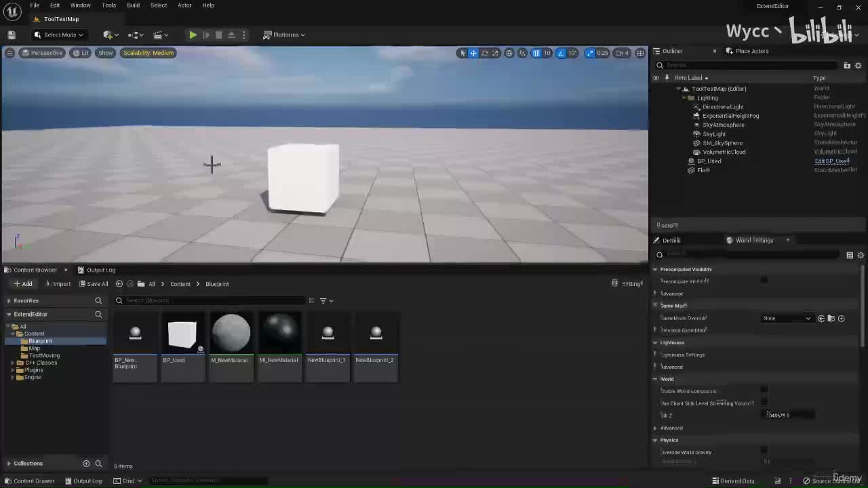Toggle world/local coordinate space globe
The height and width of the screenshot is (488, 868).
pos(509,53)
